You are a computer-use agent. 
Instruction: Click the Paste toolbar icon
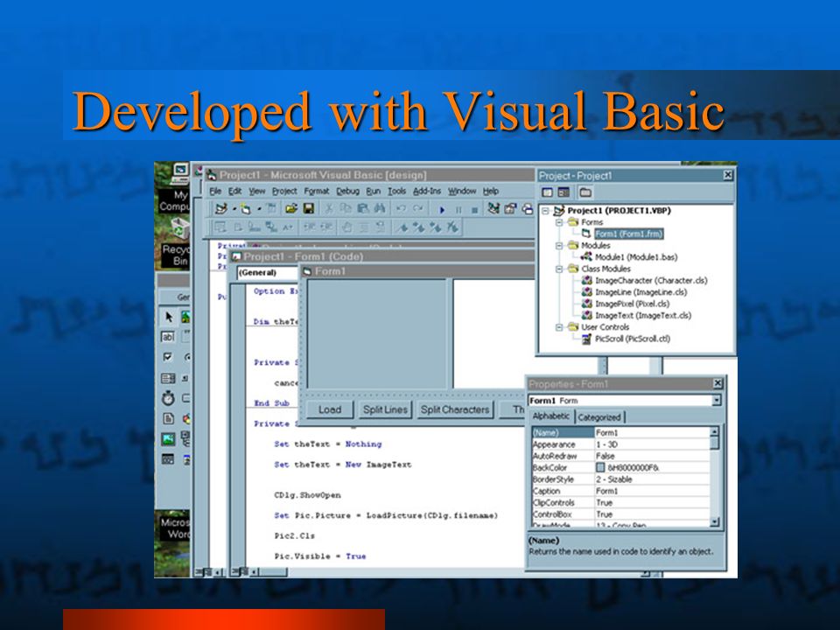362,208
